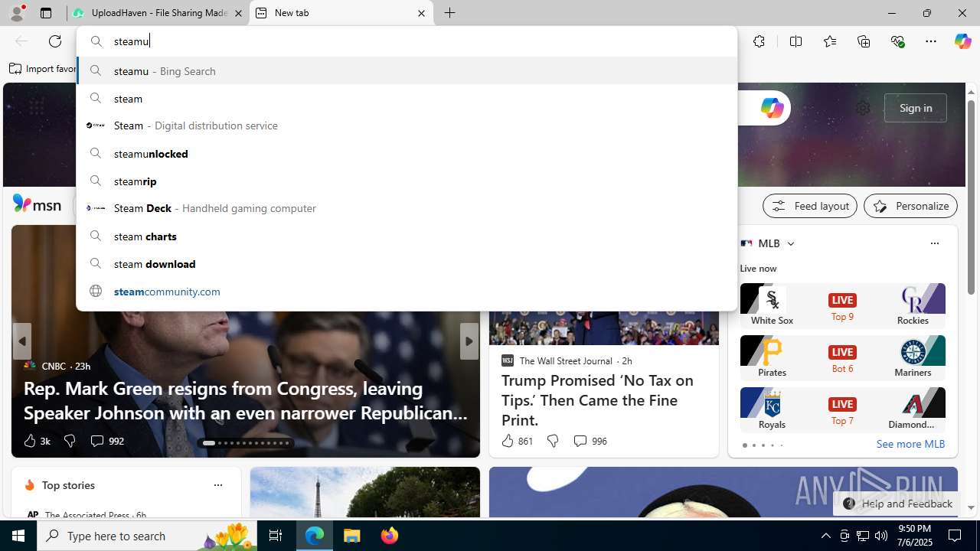Open 992 comments on Mark Green story

pyautogui.click(x=107, y=441)
